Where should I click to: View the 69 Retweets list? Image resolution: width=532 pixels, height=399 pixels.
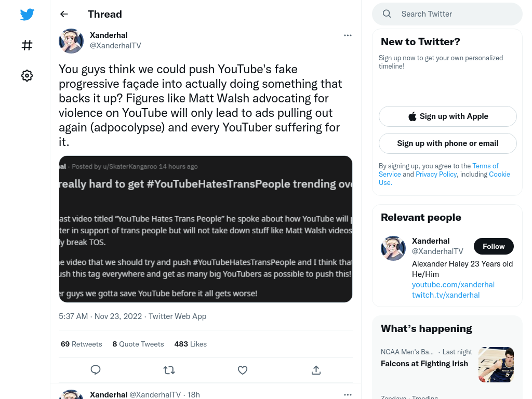[82, 344]
